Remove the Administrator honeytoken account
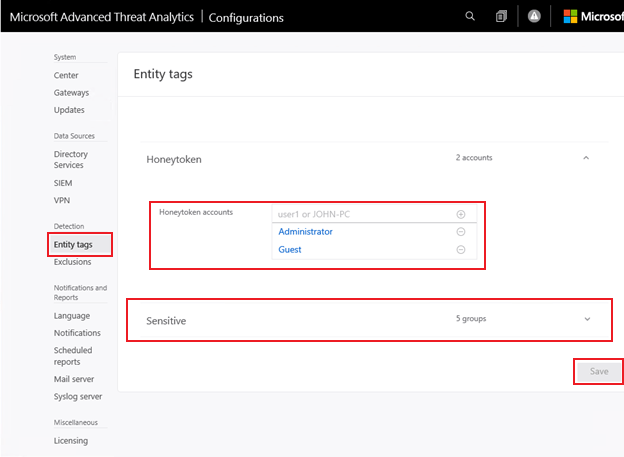Image resolution: width=624 pixels, height=457 pixels. pyautogui.click(x=460, y=232)
